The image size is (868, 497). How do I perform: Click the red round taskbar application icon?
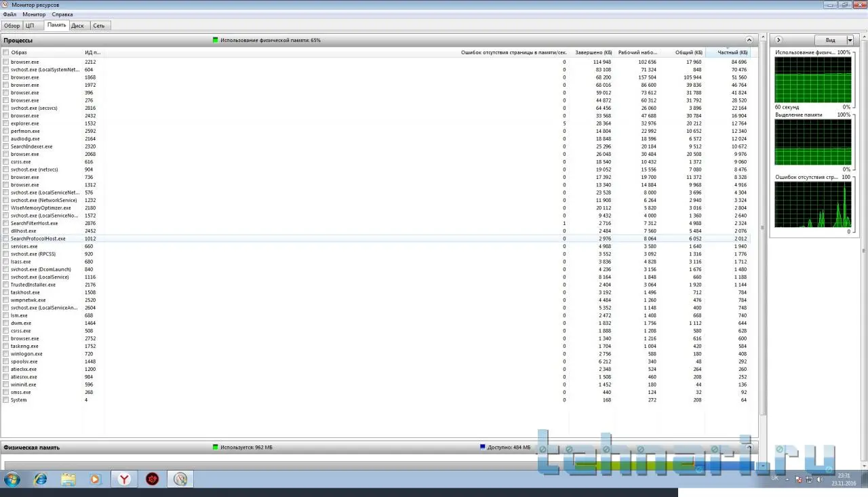[153, 479]
